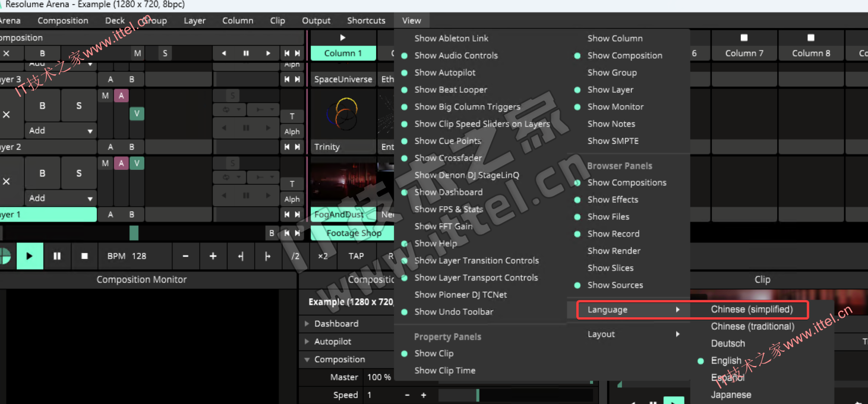The image size is (868, 404).
Task: Select the Trinity clip thumbnail
Action: (x=343, y=115)
